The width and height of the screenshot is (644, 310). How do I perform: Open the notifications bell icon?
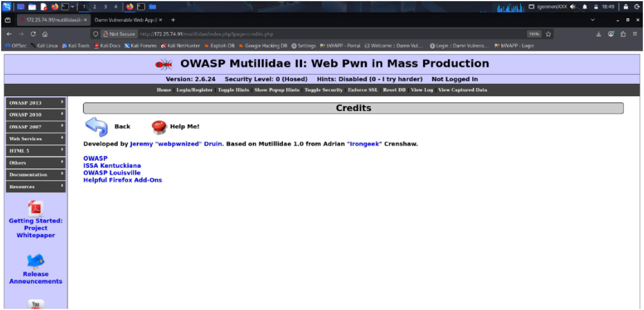point(585,7)
